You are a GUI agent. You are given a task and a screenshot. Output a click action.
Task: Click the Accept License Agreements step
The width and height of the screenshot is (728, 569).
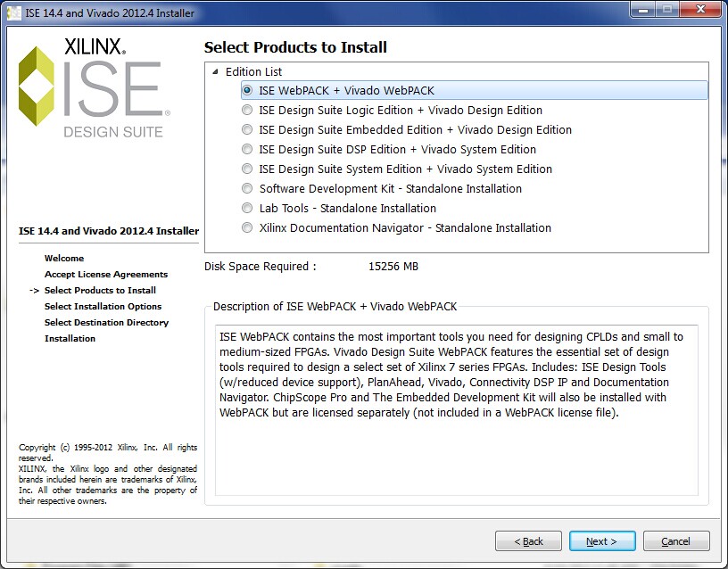coord(105,275)
